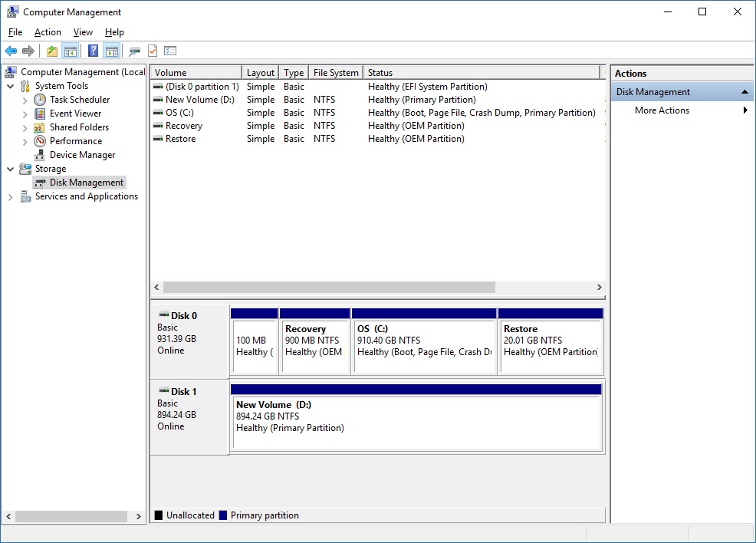
Task: Sort by the File System column header
Action: click(x=336, y=72)
